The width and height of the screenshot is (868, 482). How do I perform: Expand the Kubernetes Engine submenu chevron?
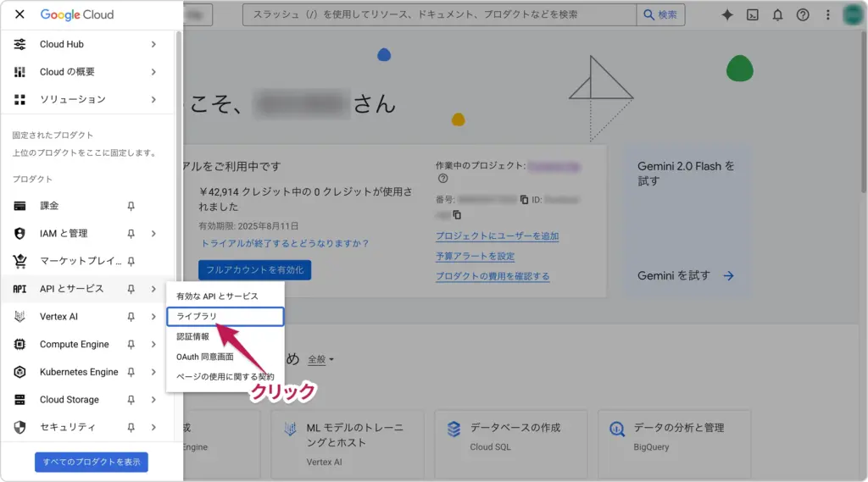click(x=153, y=372)
